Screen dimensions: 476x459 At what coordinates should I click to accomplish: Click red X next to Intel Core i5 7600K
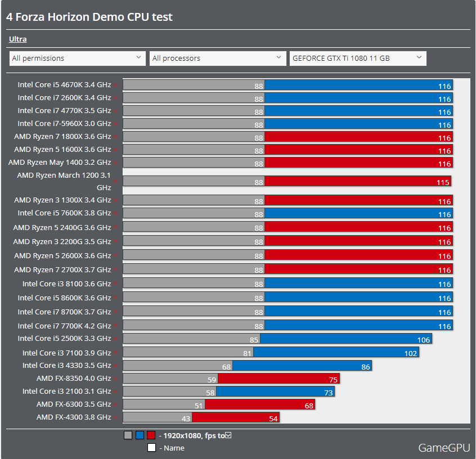click(116, 213)
